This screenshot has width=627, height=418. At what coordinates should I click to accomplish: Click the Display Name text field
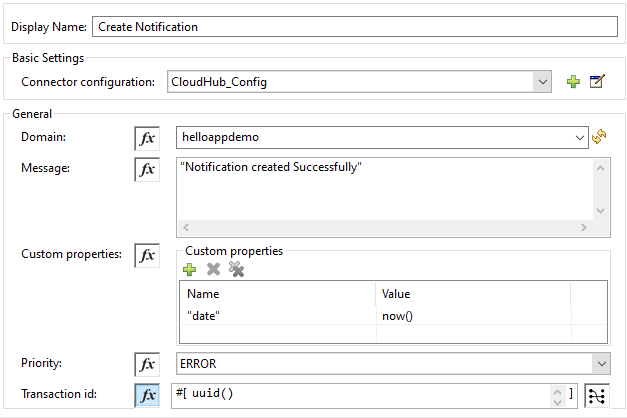pyautogui.click(x=354, y=27)
